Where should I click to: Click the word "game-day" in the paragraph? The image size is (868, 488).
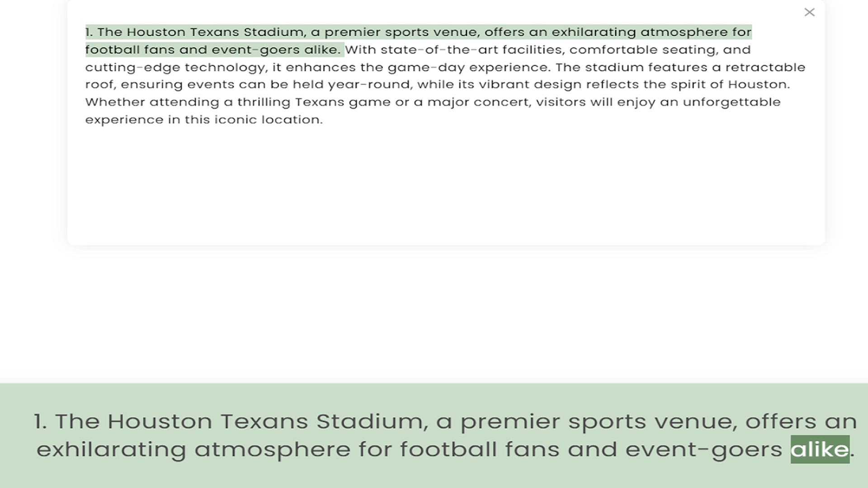426,67
